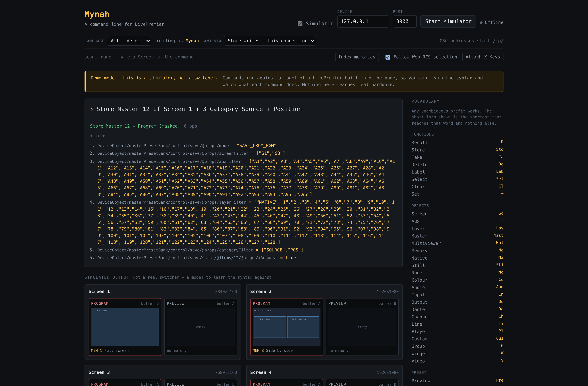Click 'Colour' in the Objects list
This screenshot has width=588, height=386.
419,280
